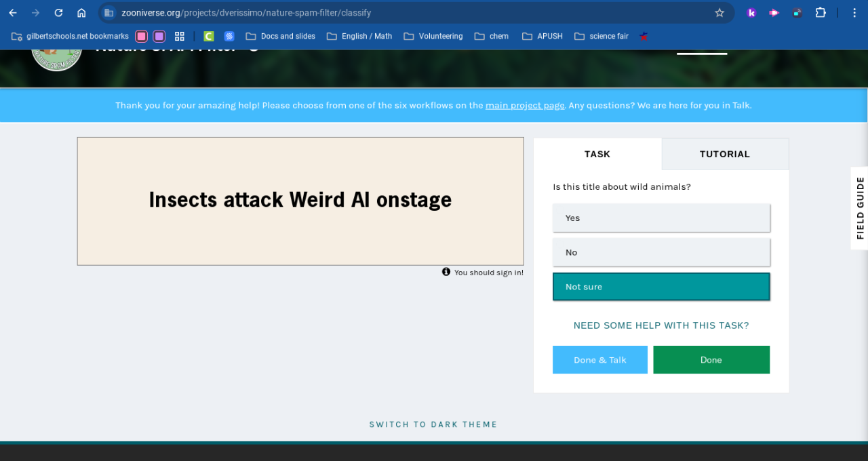The height and width of the screenshot is (461, 868).
Task: Open the green C bookmark
Action: tap(209, 37)
